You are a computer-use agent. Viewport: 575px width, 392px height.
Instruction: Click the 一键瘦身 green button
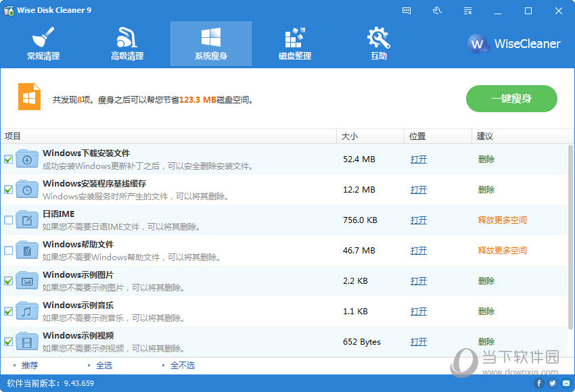511,99
